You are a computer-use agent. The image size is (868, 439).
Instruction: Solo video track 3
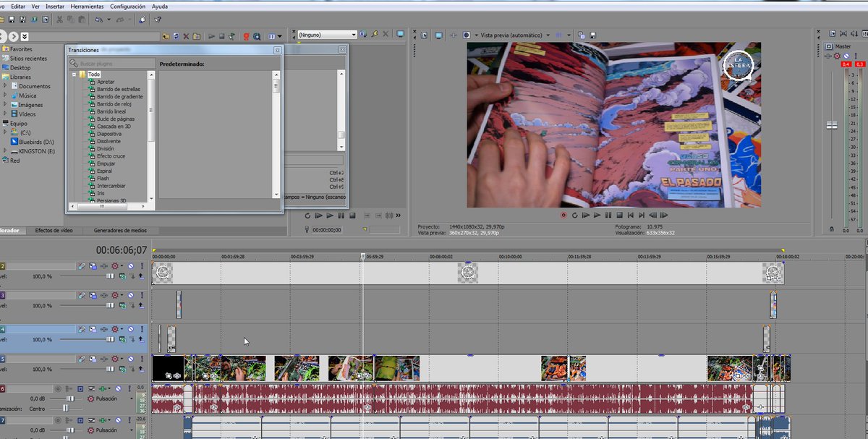point(142,296)
